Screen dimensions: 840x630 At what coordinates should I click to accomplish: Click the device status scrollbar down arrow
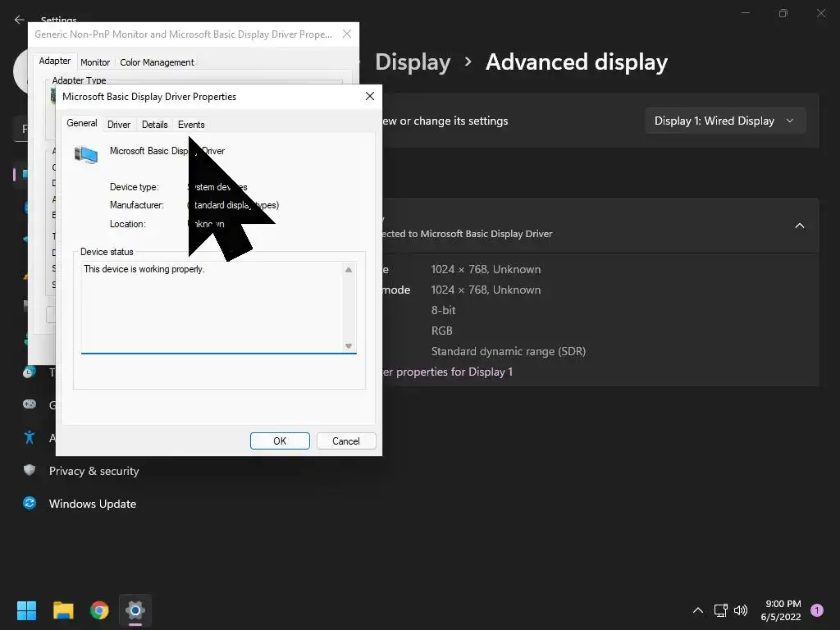pyautogui.click(x=349, y=346)
